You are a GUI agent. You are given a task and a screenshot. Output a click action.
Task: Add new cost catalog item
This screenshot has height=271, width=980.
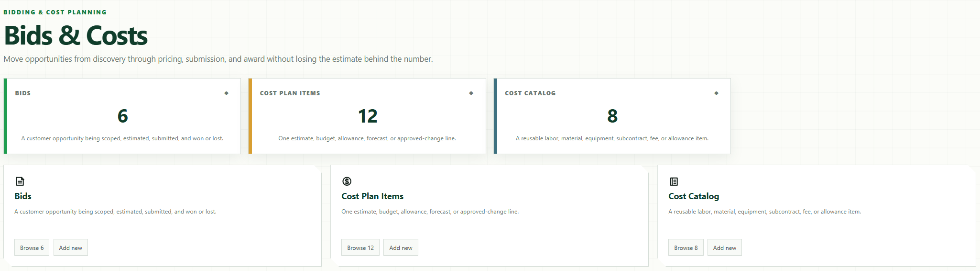point(724,248)
